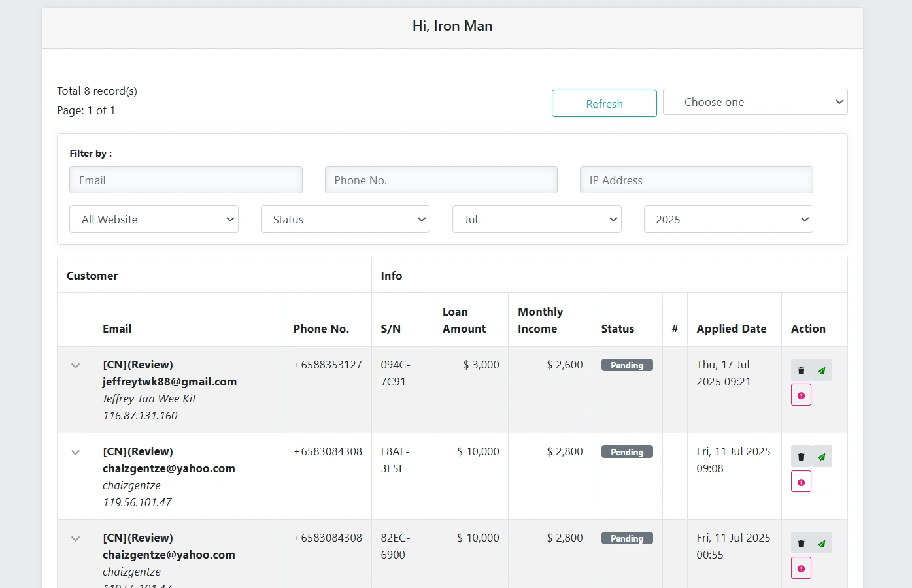
Task: Click green paper plane for S/N 82EC-6900
Action: (x=822, y=543)
